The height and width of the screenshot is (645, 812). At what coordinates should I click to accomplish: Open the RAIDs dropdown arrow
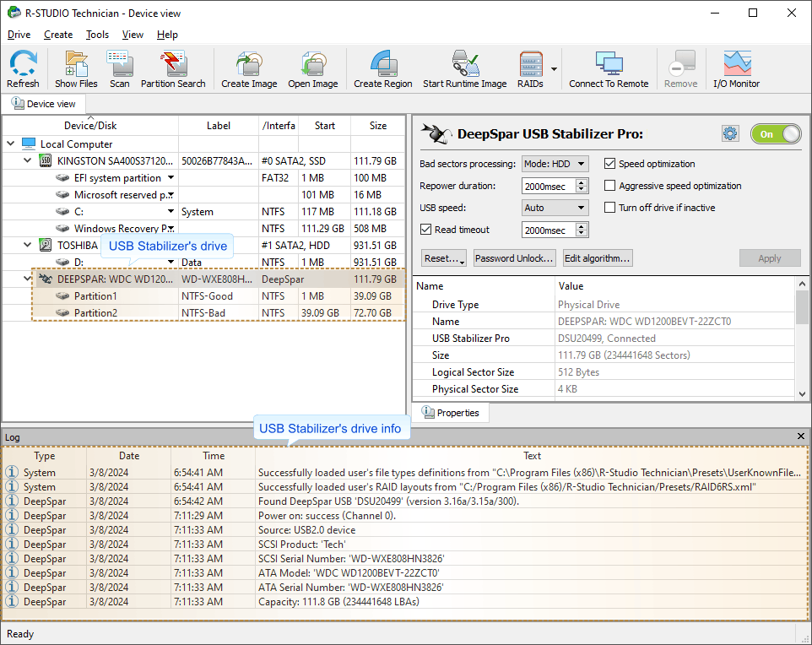554,69
